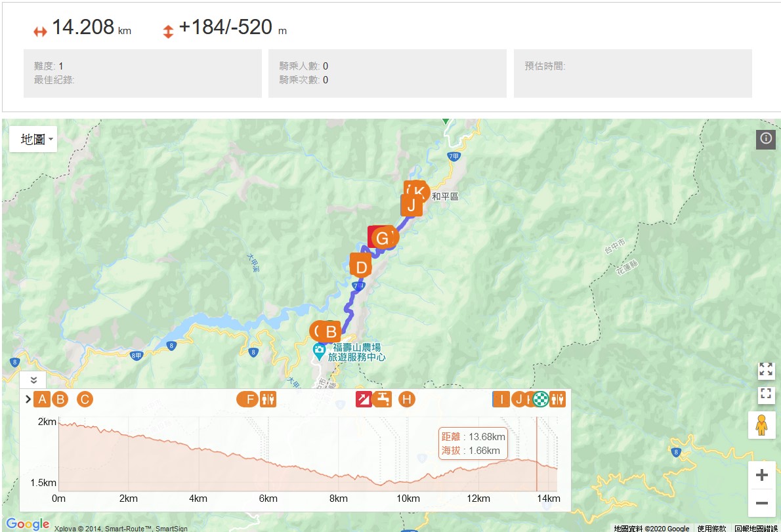Click the checkered finish flag icon
781x532 pixels.
click(540, 399)
